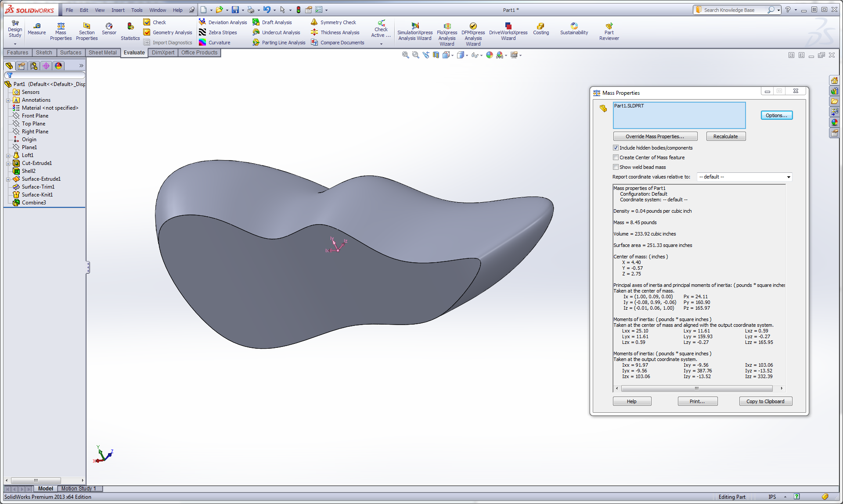The height and width of the screenshot is (504, 843).
Task: Open the Insert menu
Action: 118,10
